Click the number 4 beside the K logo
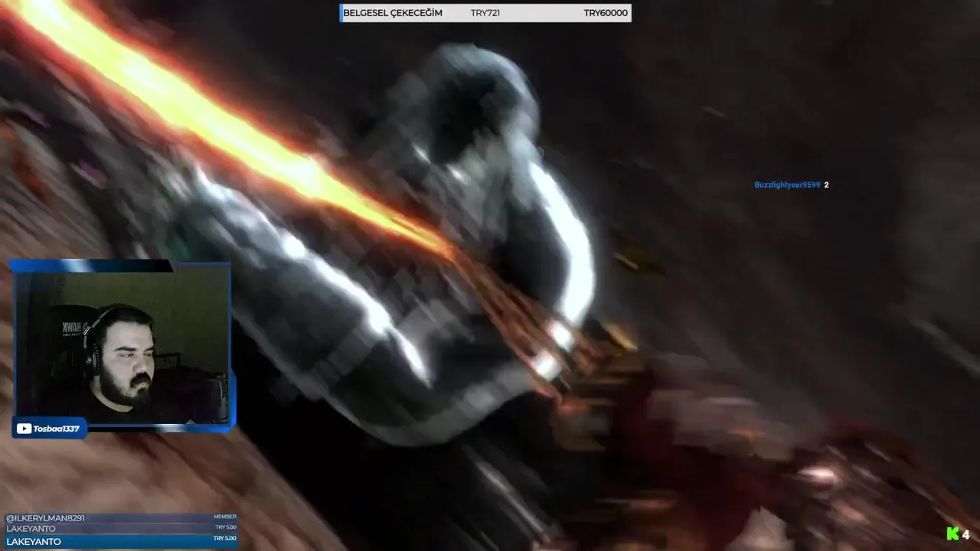Screen dimensions: 980x551 coord(966,534)
